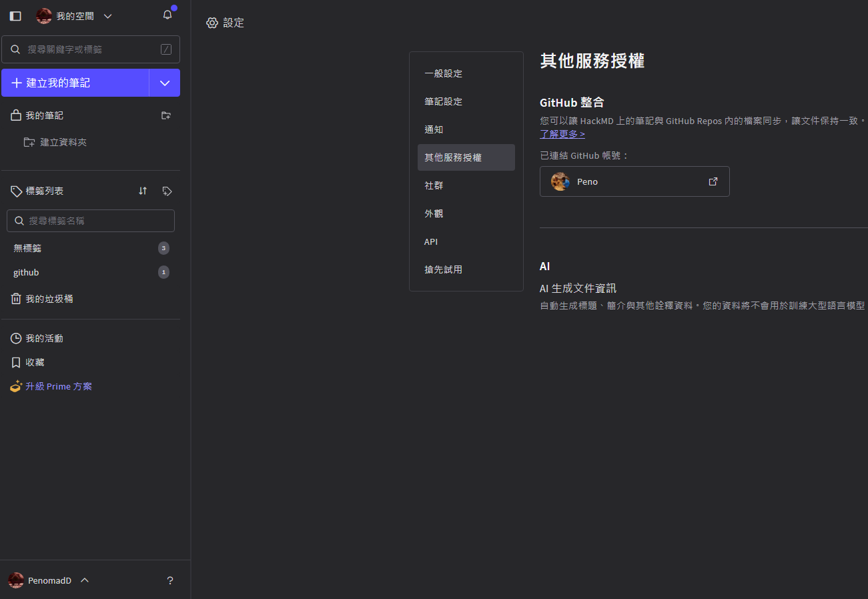Click the PenomadD user avatar

click(16, 580)
